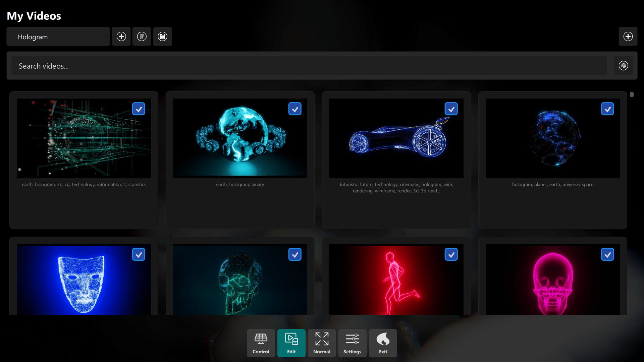Open the Hologram playlist dropdown
This screenshot has width=644, height=362.
tap(58, 37)
